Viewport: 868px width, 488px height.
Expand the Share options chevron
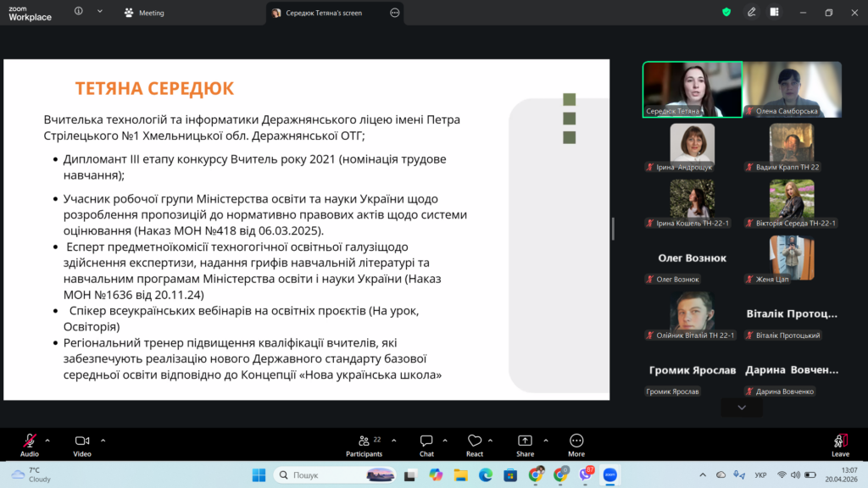pyautogui.click(x=544, y=441)
